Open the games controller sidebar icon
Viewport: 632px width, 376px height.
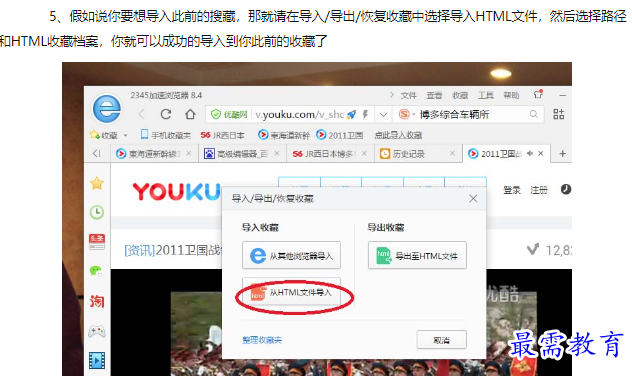click(x=97, y=331)
